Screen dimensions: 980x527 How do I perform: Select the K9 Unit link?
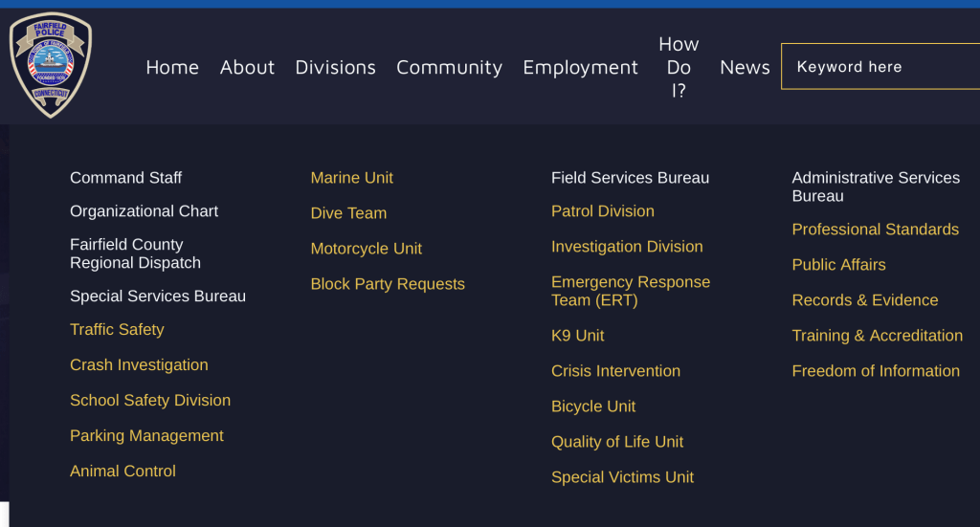(x=577, y=336)
